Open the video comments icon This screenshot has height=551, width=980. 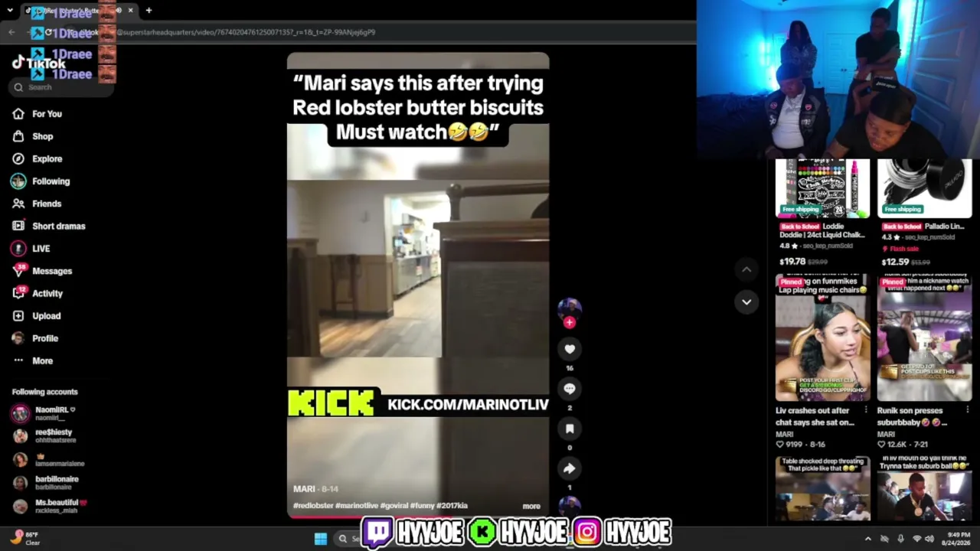click(570, 389)
